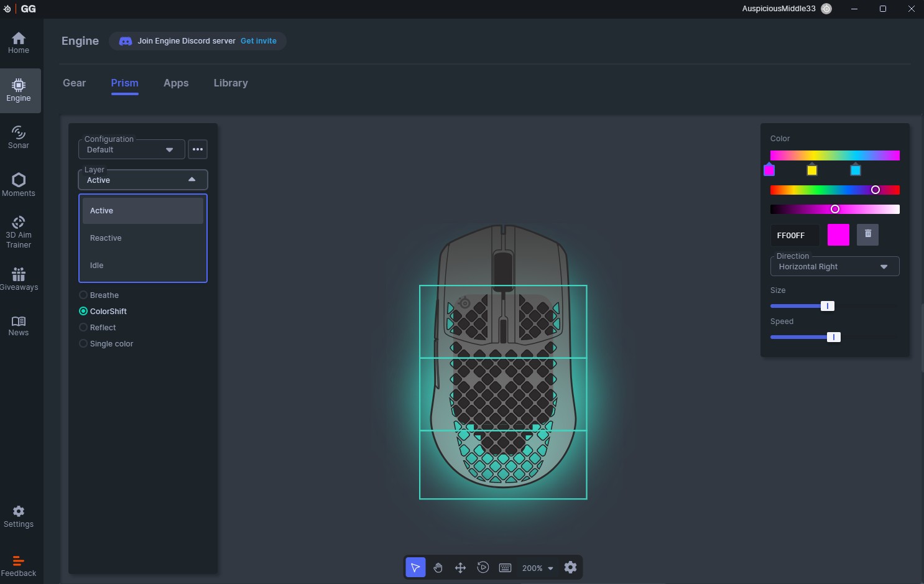Open Sonar from the sidebar
Screen dimensions: 924x584
[x=19, y=137]
